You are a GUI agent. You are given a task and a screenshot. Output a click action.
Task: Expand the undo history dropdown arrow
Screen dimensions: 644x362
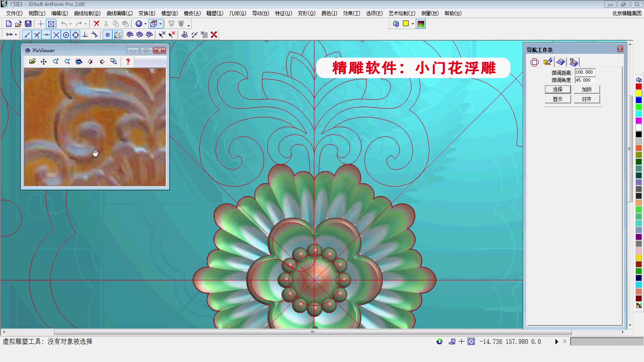click(70, 24)
